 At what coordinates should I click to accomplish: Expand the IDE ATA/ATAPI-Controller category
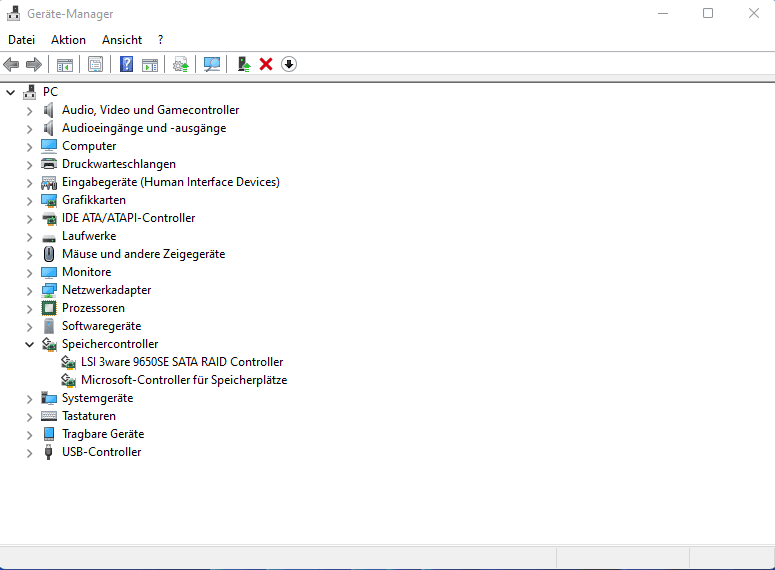tap(29, 219)
